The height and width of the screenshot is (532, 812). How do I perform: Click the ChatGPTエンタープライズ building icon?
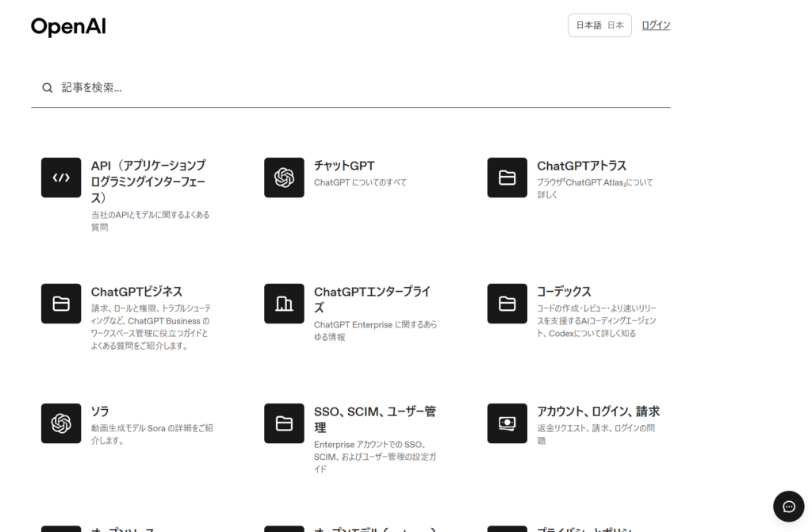pos(284,304)
